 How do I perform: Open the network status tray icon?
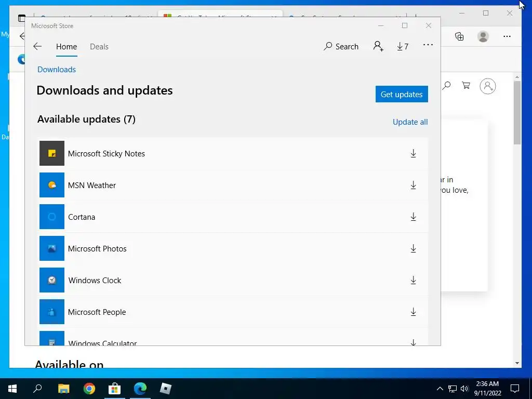click(x=453, y=389)
